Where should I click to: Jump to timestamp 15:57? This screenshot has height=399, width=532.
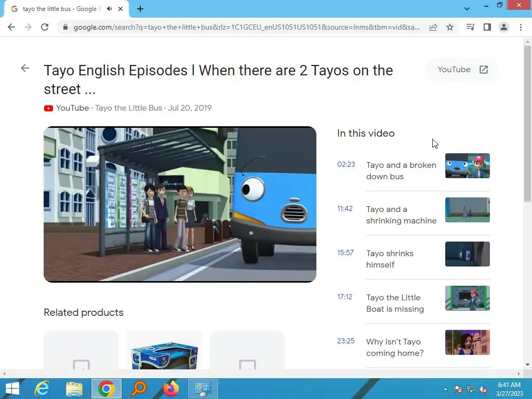tap(345, 252)
